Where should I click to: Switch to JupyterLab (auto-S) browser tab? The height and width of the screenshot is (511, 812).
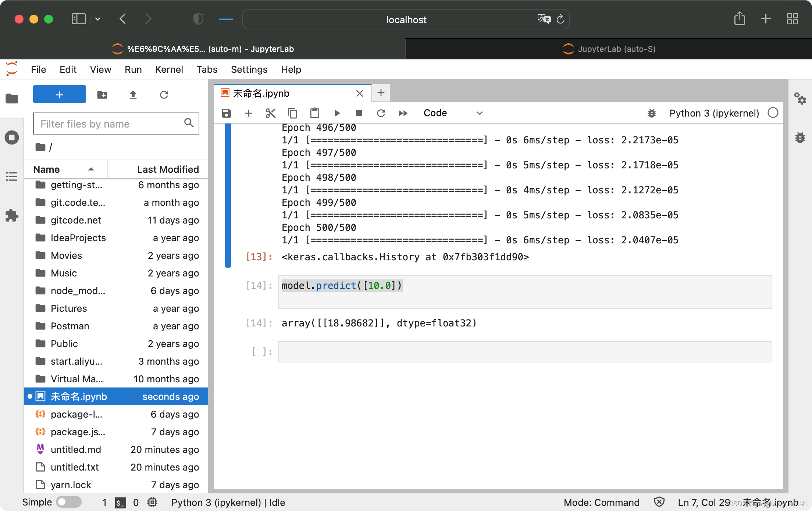click(x=609, y=49)
